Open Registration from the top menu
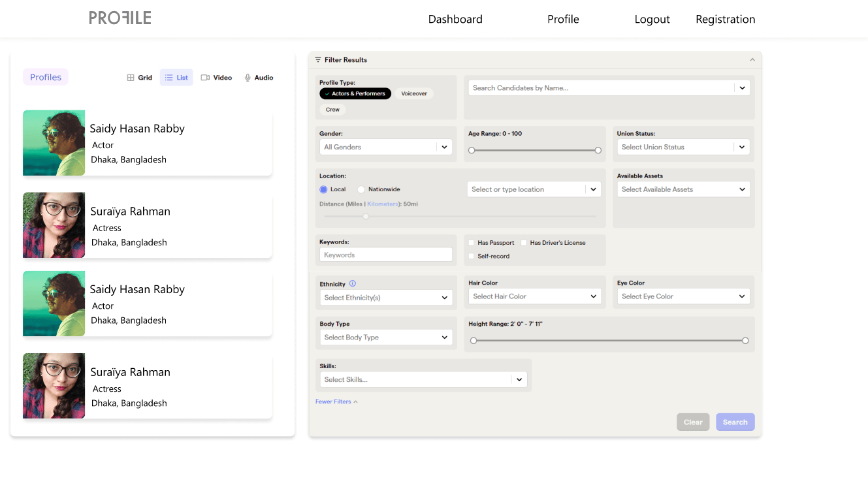This screenshot has height=487, width=868. pos(725,20)
